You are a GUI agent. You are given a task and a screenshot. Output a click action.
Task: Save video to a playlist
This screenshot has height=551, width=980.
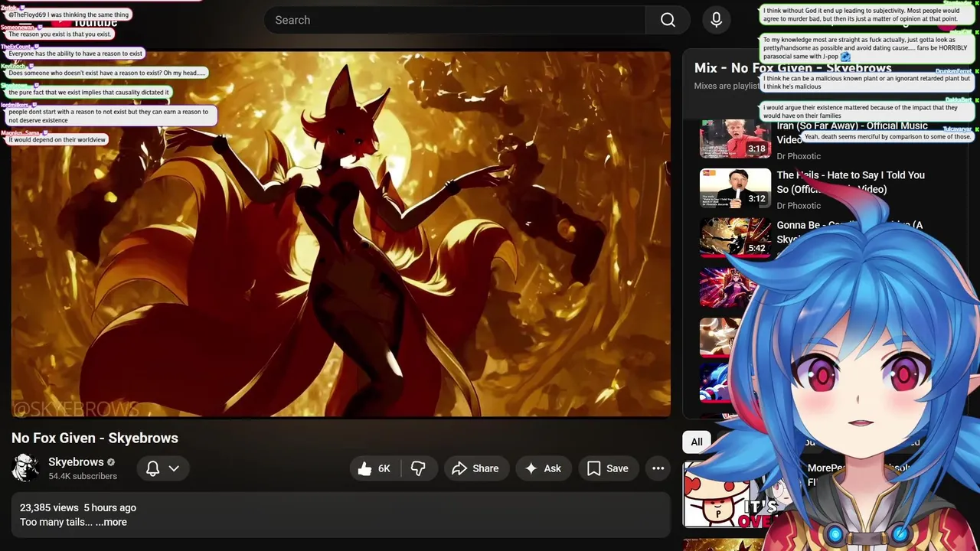click(607, 468)
